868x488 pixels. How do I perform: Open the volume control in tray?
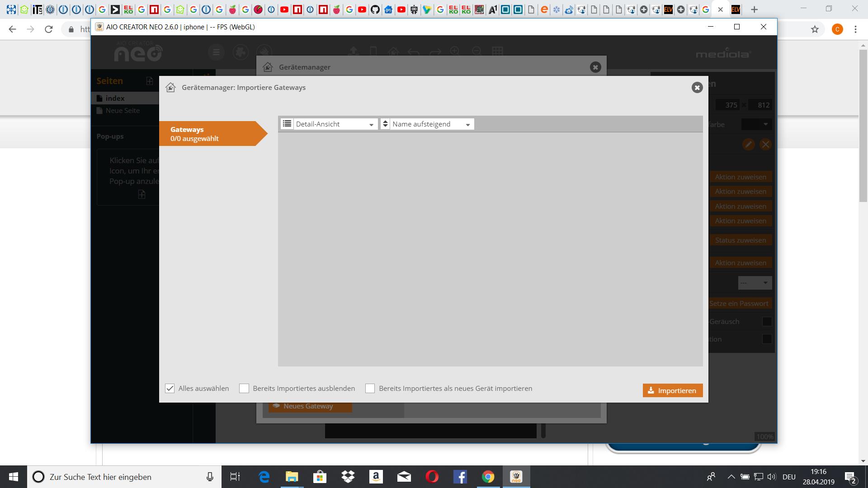coord(772,477)
